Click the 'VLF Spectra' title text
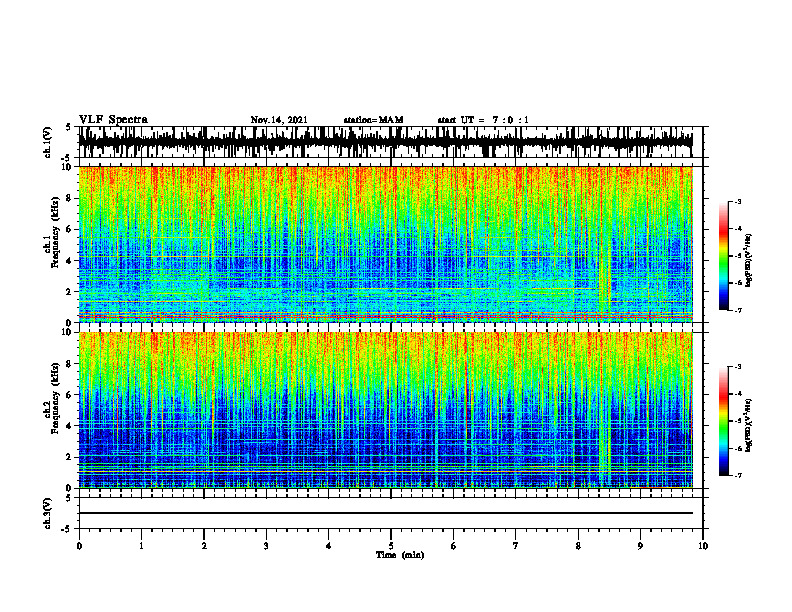 (113, 120)
